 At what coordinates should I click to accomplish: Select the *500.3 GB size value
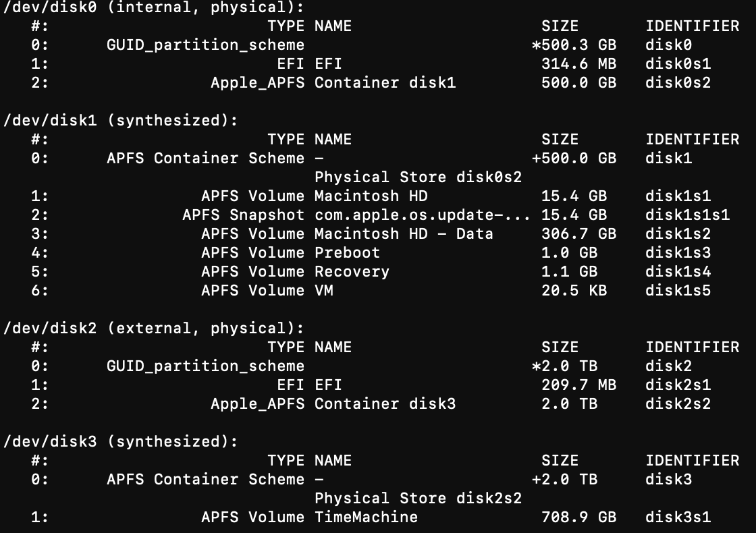[574, 45]
